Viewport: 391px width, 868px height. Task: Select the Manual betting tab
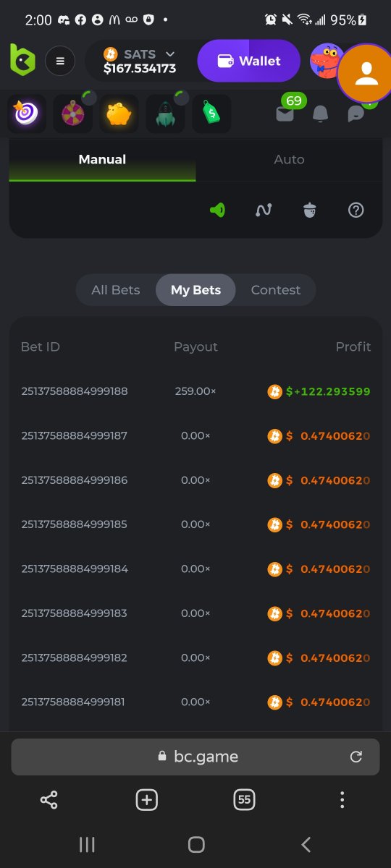pyautogui.click(x=102, y=159)
